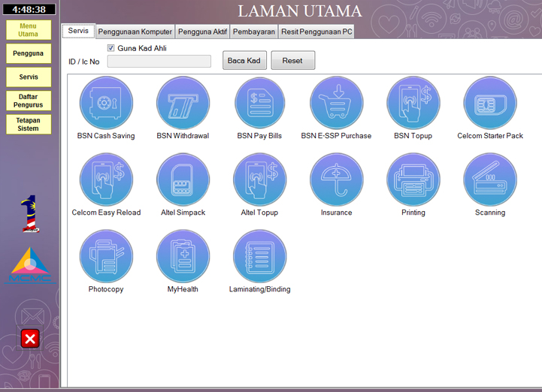Select the BSN Withdrawal icon

coord(183,103)
